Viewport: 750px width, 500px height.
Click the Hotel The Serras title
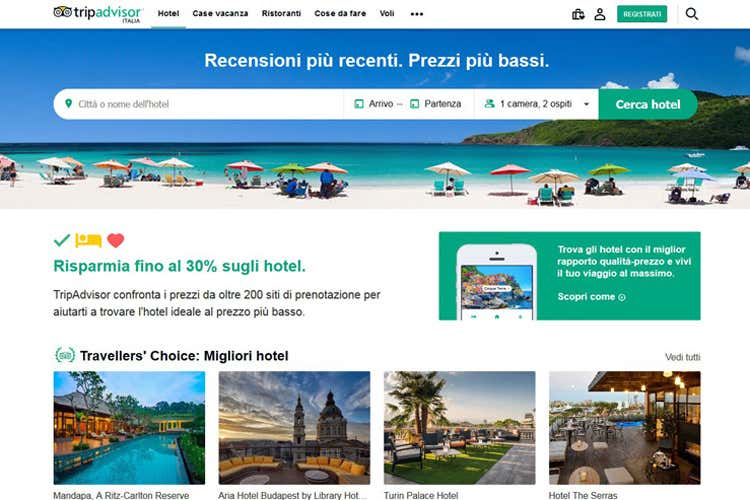pos(583,495)
